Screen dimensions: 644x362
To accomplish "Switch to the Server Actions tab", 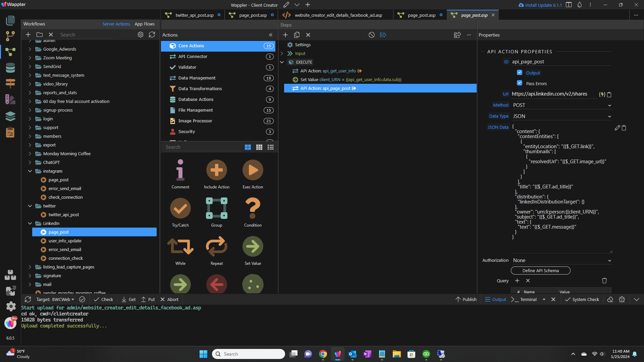I will [x=116, y=24].
